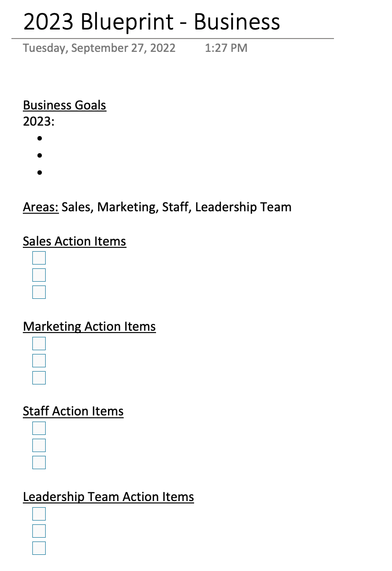Click the 1:27 PM timestamp
This screenshot has width=392, height=571.
(226, 48)
